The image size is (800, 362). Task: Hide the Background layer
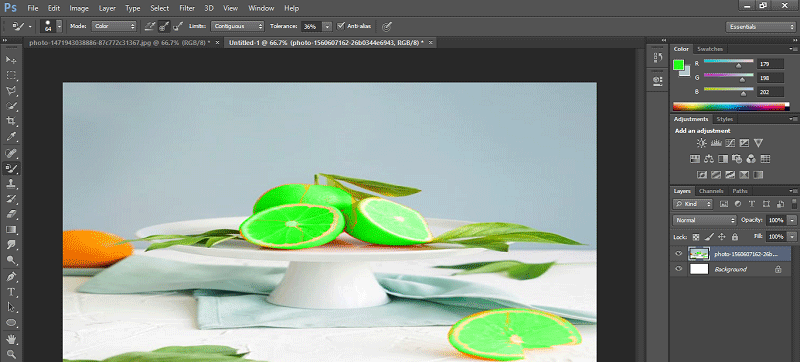point(678,269)
